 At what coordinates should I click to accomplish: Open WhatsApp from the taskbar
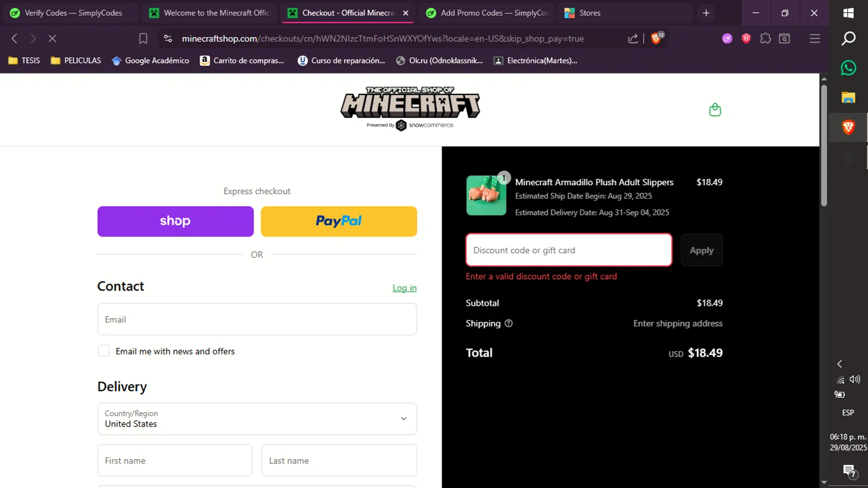click(x=848, y=68)
